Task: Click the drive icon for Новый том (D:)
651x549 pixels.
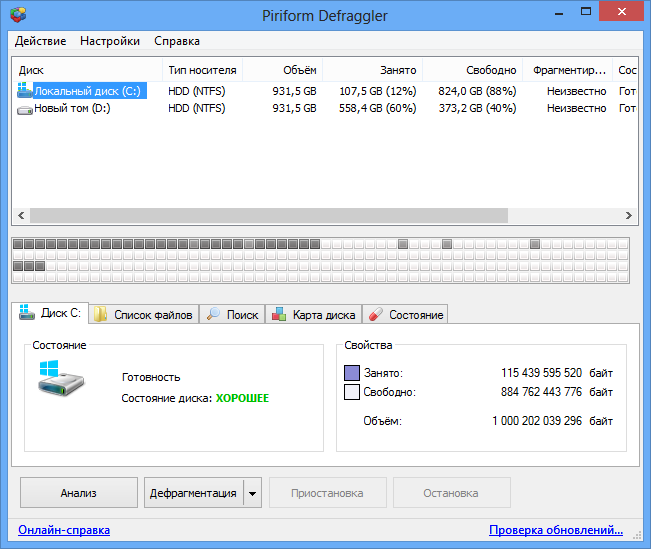Action: pos(24,110)
